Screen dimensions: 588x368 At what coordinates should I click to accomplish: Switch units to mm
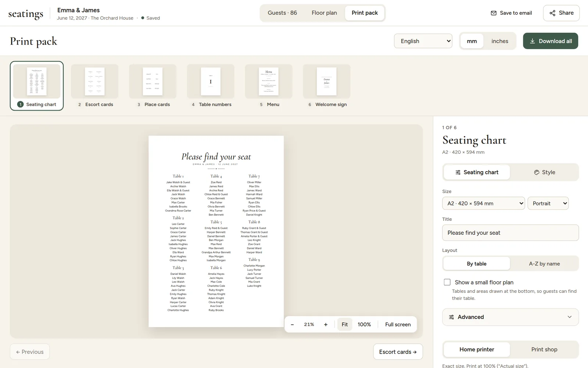pyautogui.click(x=472, y=41)
